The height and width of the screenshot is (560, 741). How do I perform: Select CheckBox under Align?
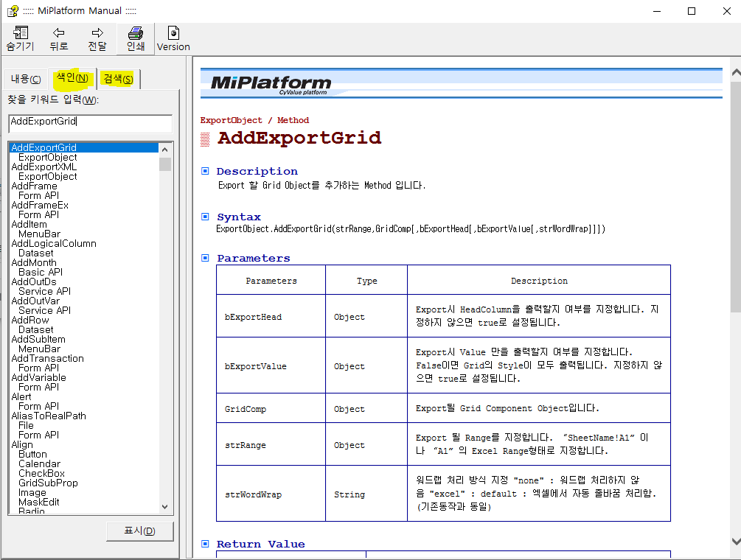(x=41, y=473)
